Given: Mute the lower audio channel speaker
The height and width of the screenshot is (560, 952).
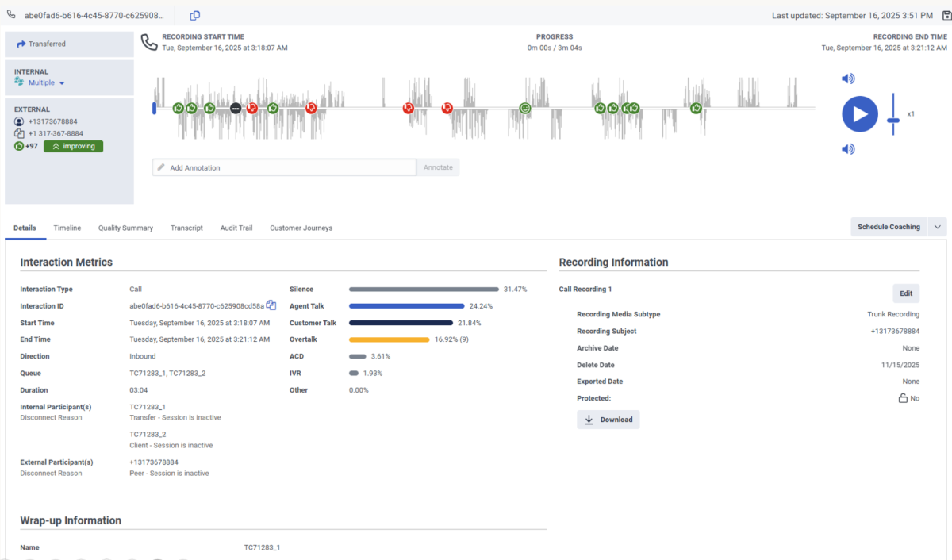Looking at the screenshot, I should [x=848, y=149].
